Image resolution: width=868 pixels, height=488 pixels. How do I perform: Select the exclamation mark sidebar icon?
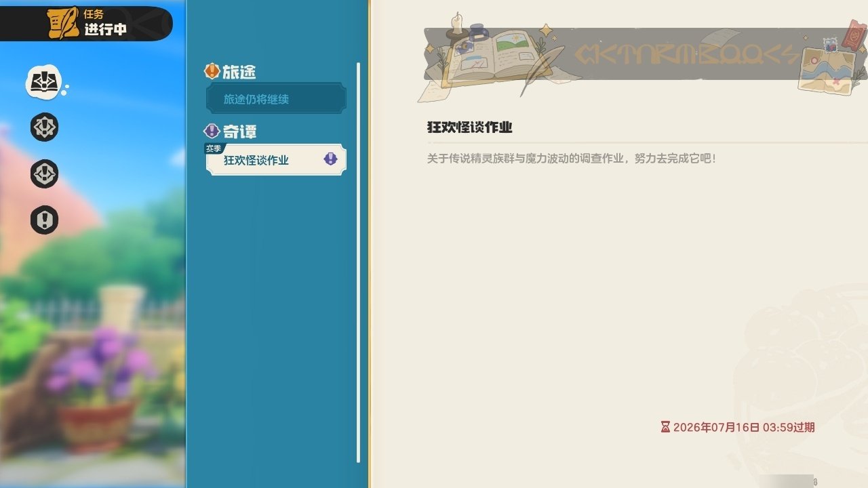point(45,220)
